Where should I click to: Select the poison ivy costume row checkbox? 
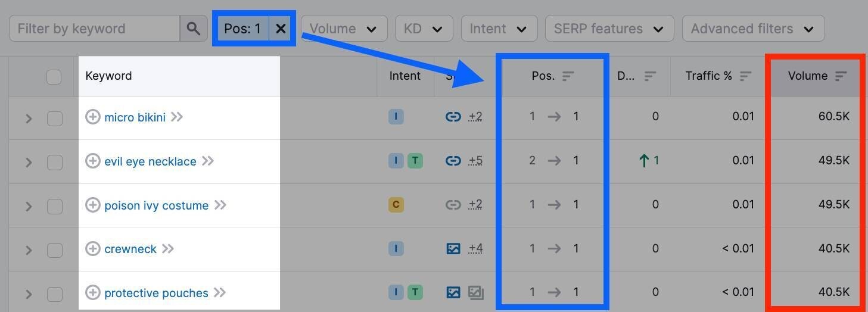(x=55, y=206)
